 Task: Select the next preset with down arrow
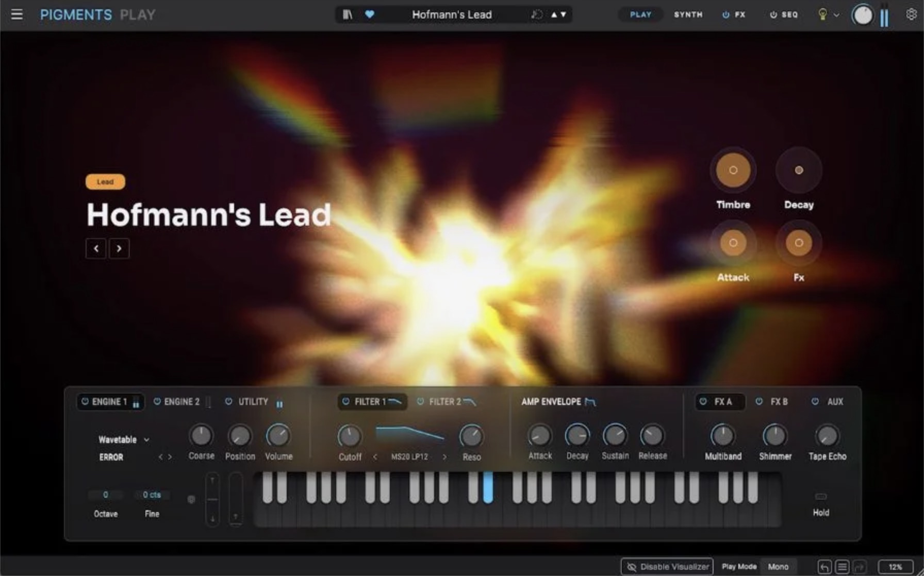pyautogui.click(x=563, y=14)
